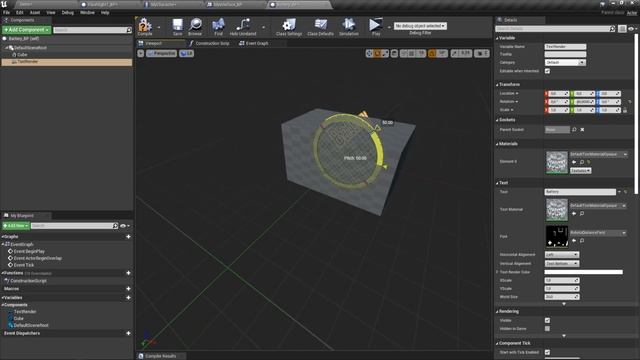Screen dimensions: 640x360
Task: Toggle world/local coordinate icon in viewport
Action: (x=394, y=53)
